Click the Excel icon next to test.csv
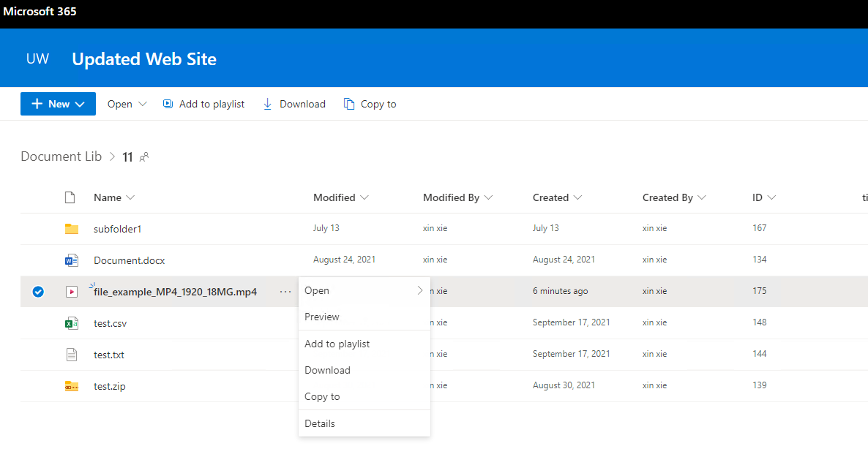Image resolution: width=868 pixels, height=476 pixels. (x=71, y=322)
